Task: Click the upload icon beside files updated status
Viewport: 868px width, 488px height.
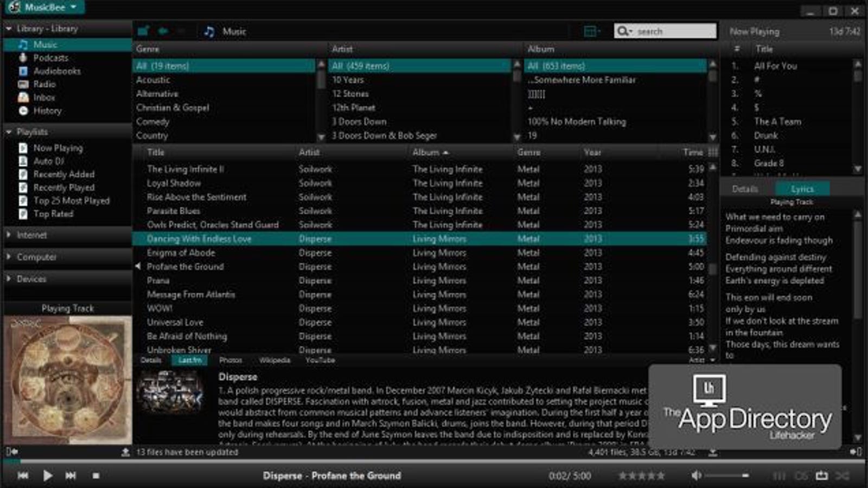Action: tap(125, 452)
